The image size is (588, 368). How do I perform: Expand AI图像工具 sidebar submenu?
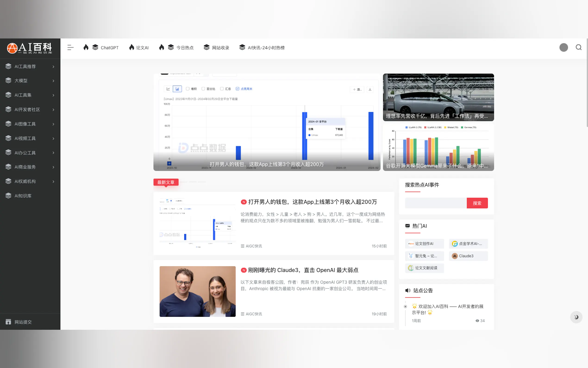[25, 124]
